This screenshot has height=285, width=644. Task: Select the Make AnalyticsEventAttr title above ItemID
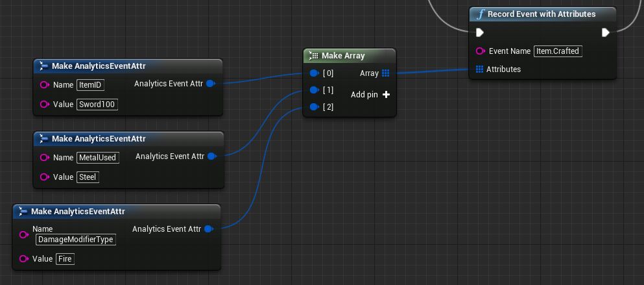click(99, 66)
